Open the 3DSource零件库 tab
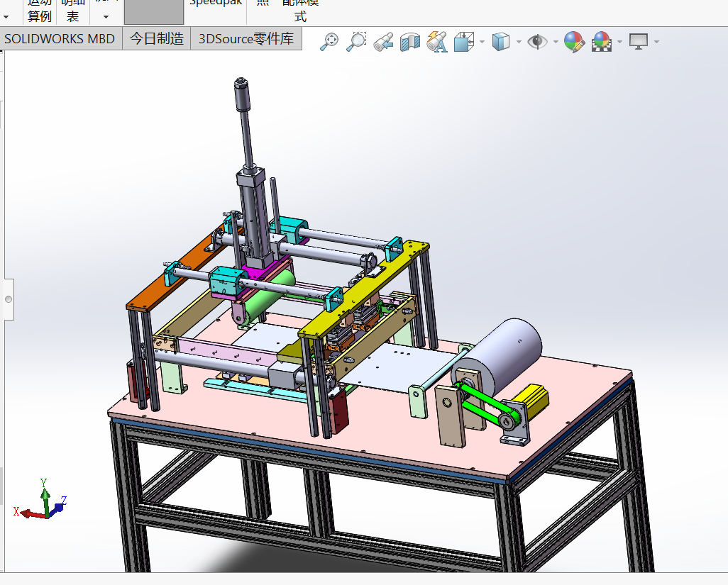This screenshot has width=728, height=585. click(x=246, y=38)
